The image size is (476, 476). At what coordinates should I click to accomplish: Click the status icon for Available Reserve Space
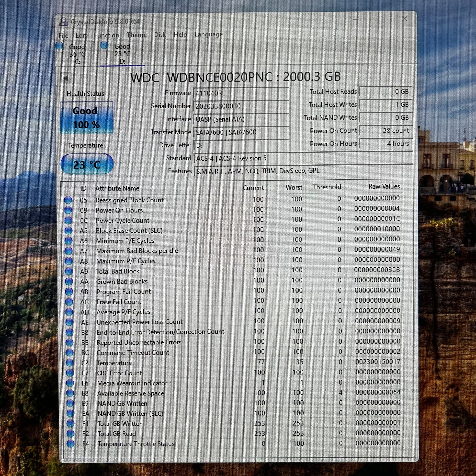pyautogui.click(x=70, y=393)
